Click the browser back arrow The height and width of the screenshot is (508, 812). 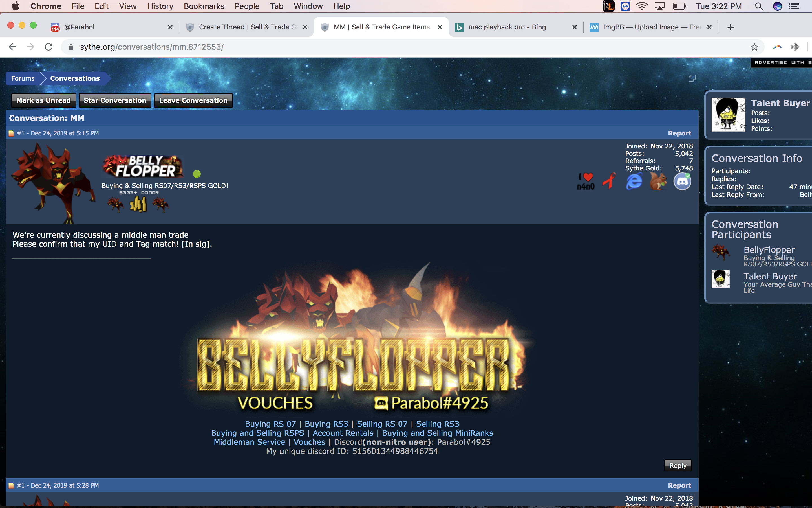(12, 47)
